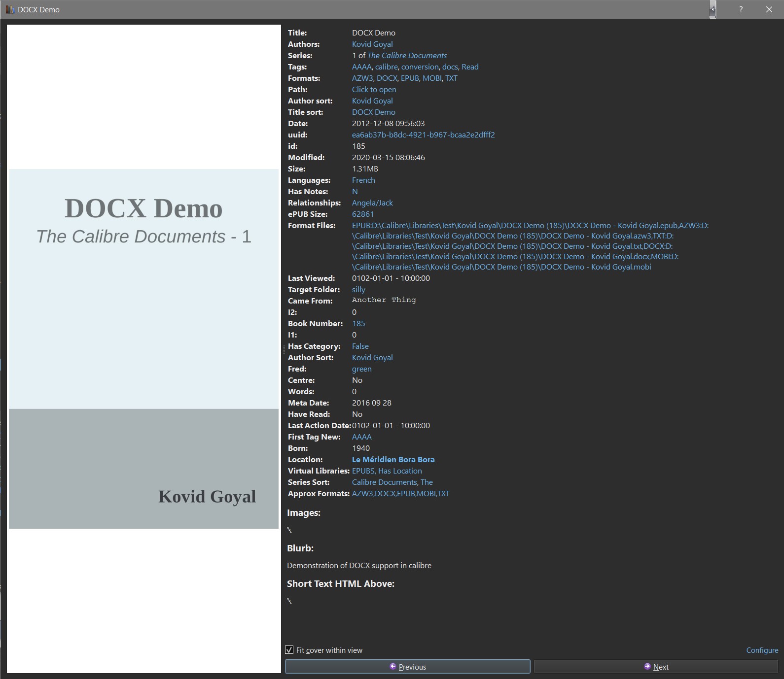Click the 'Images:' heading
The width and height of the screenshot is (784, 679).
pos(304,513)
